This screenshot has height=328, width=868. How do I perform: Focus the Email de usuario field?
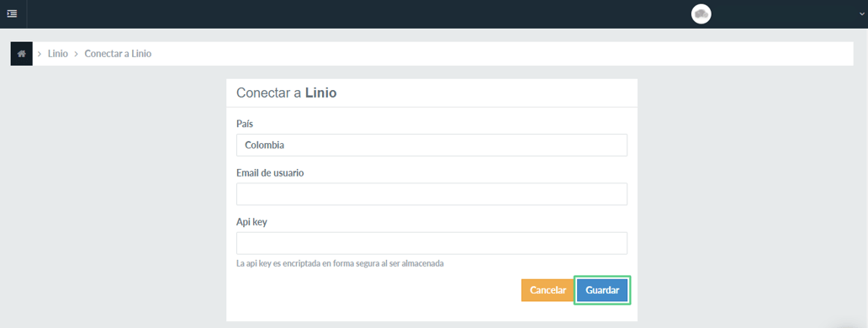coord(431,194)
